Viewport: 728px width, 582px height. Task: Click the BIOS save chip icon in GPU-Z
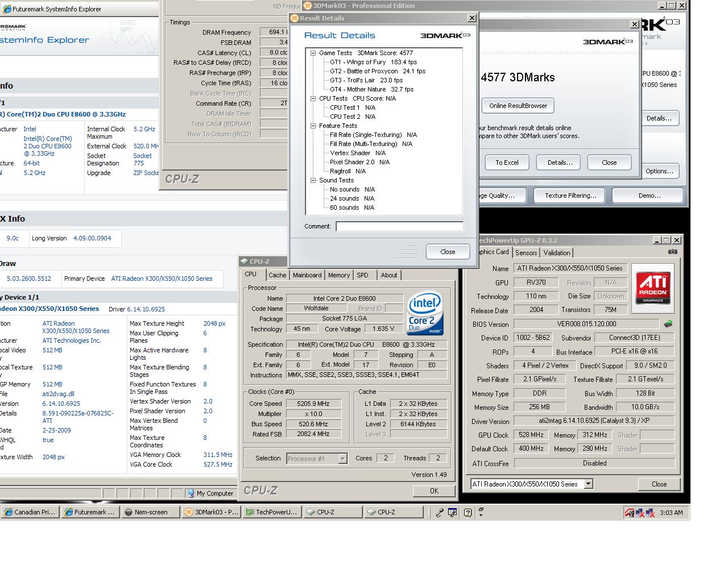pyautogui.click(x=669, y=324)
